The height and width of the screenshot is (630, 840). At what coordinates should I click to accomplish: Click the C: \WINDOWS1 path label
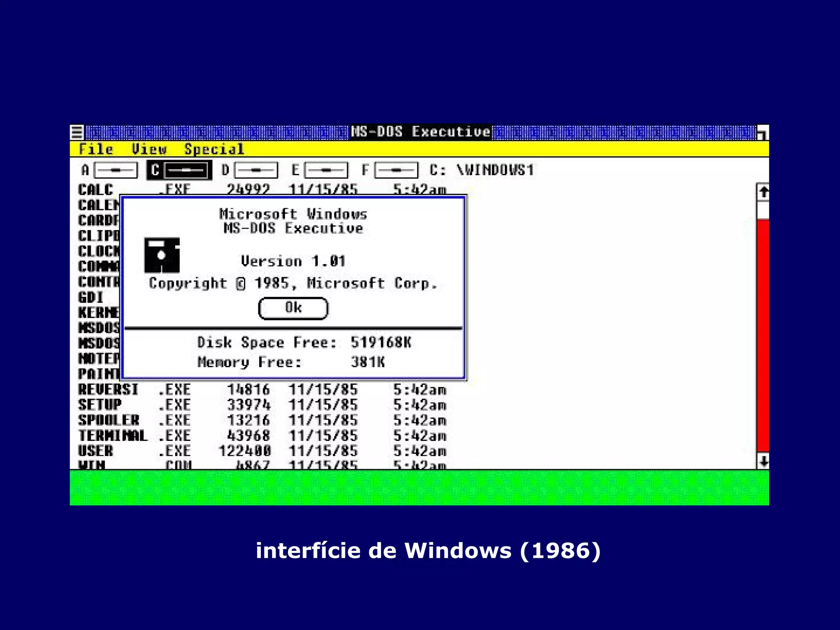coord(482,170)
